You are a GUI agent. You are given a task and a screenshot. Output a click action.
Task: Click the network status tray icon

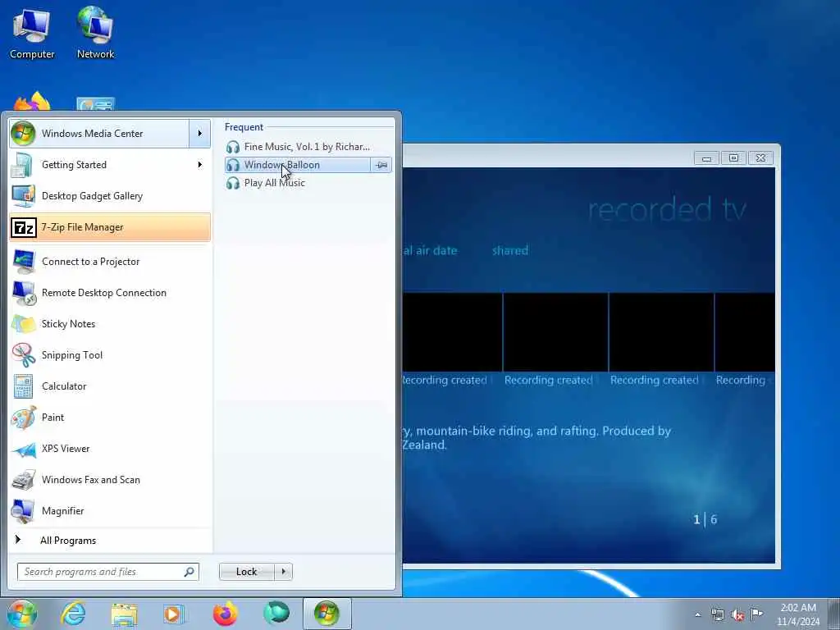pyautogui.click(x=717, y=615)
